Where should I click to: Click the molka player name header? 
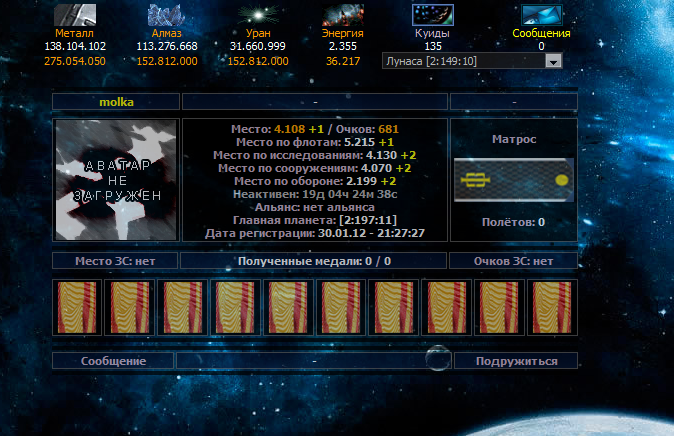coord(116,101)
